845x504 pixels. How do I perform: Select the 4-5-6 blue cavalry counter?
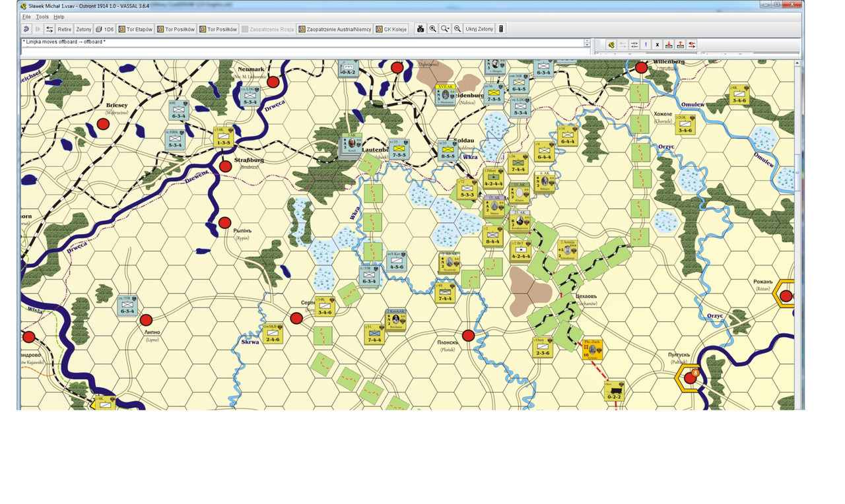tap(397, 262)
